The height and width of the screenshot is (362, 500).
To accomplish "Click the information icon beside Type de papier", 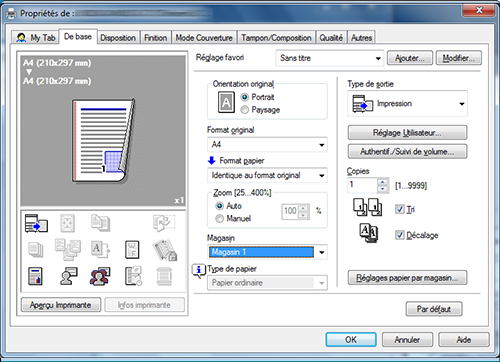I will pyautogui.click(x=199, y=271).
